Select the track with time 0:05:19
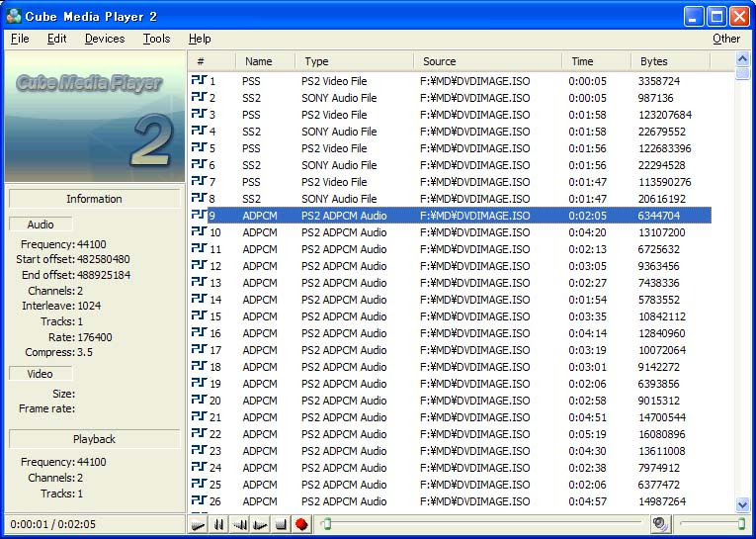The width and height of the screenshot is (756, 539). click(451, 434)
